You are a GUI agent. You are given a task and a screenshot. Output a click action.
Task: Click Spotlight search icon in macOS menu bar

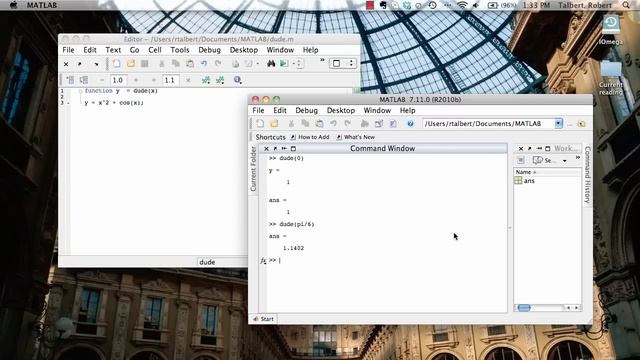(x=626, y=5)
